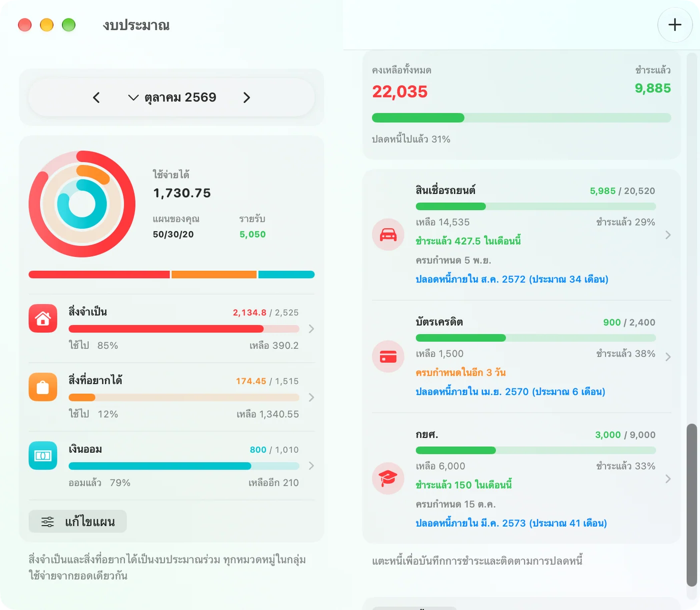This screenshot has height=610, width=700.
Task: Click the 1,730.75 spendable amount
Action: 182,193
